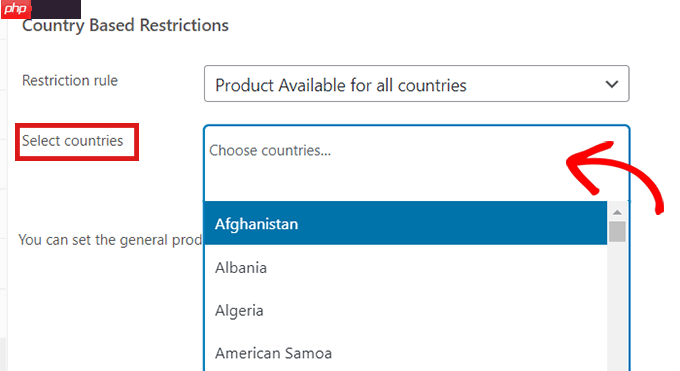Click the country list scrollbar thumb
680x371 pixels.
click(617, 232)
